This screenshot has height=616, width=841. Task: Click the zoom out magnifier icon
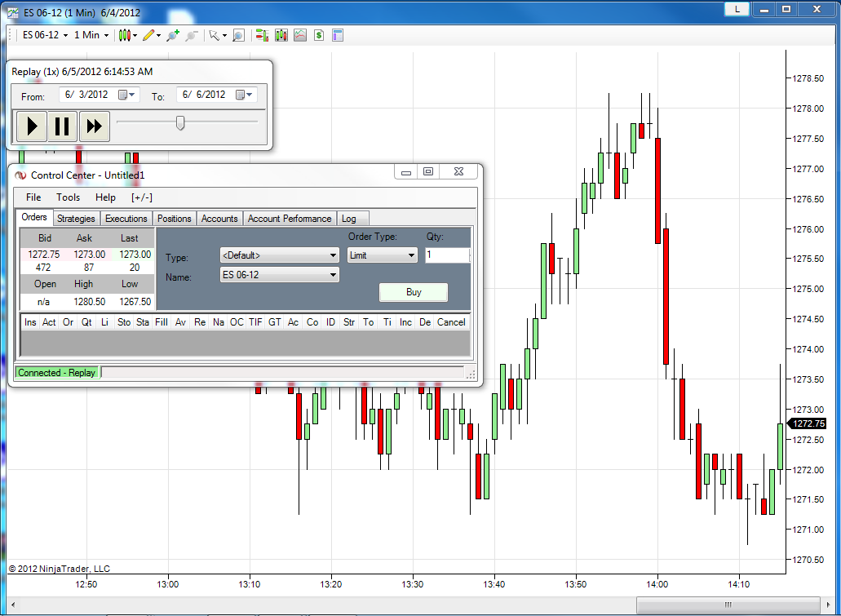click(x=192, y=35)
